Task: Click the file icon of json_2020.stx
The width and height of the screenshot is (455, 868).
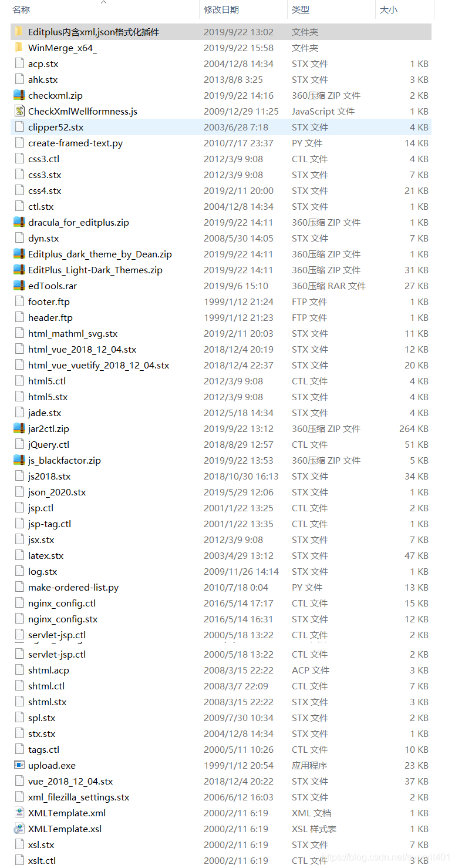Action: click(x=19, y=492)
